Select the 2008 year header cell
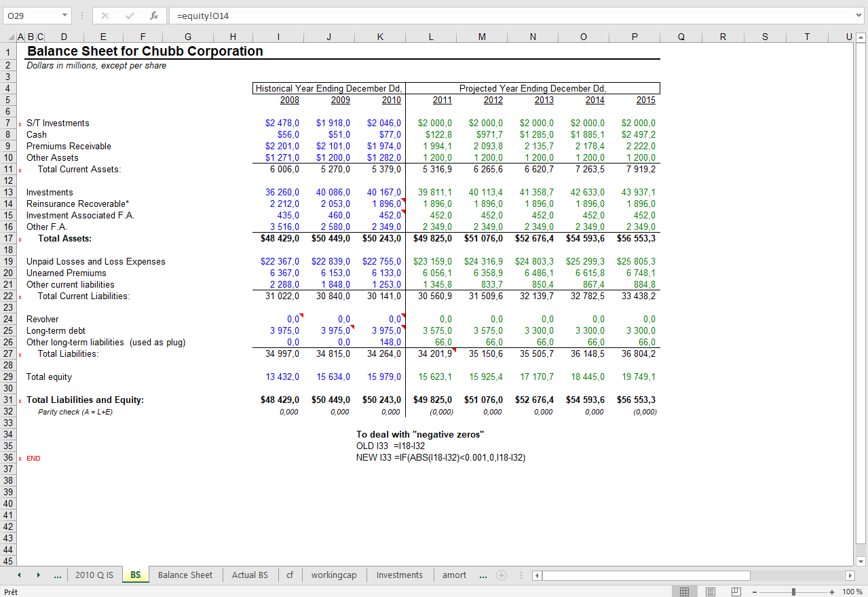The width and height of the screenshot is (868, 597). click(289, 100)
